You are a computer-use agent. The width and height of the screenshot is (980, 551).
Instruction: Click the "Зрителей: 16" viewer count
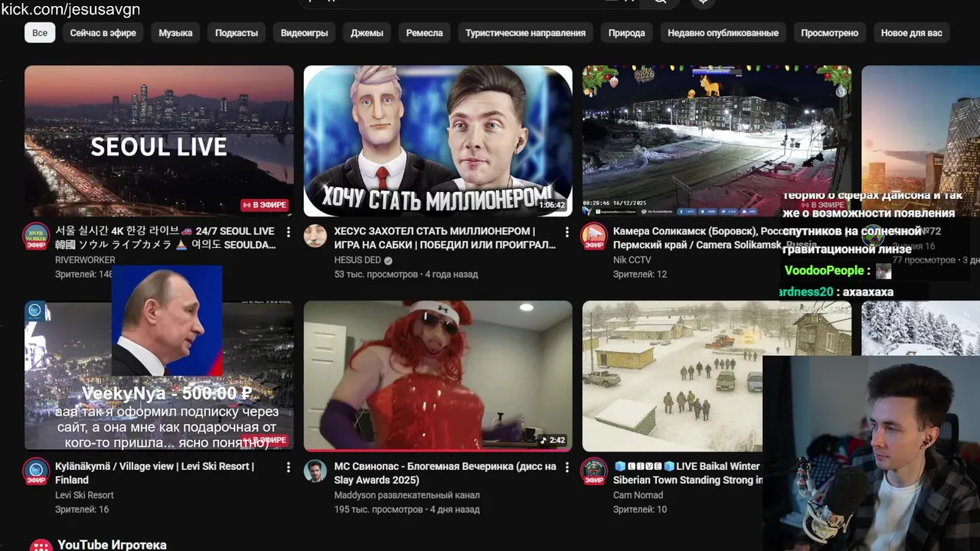pyautogui.click(x=82, y=509)
